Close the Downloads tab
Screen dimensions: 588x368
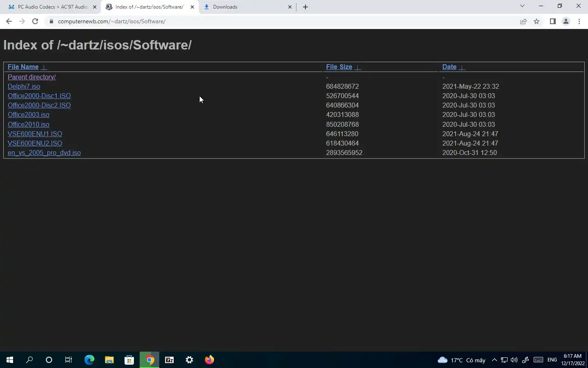(290, 7)
